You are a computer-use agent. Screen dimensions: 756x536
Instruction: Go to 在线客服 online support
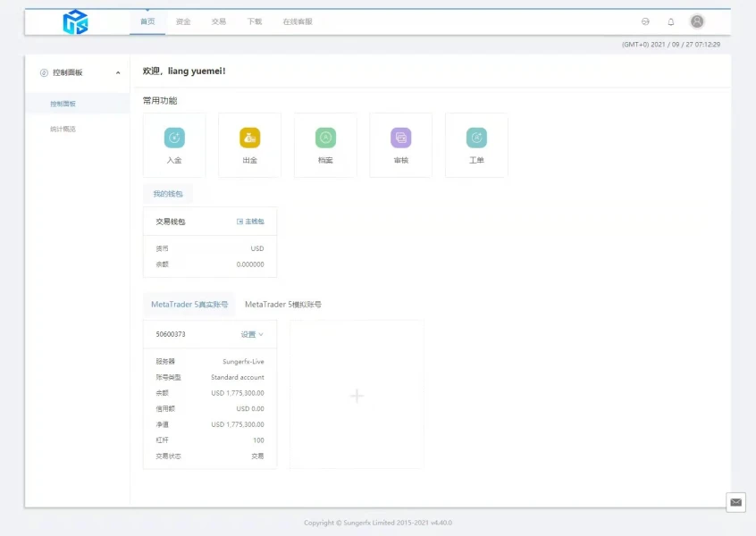298,21
